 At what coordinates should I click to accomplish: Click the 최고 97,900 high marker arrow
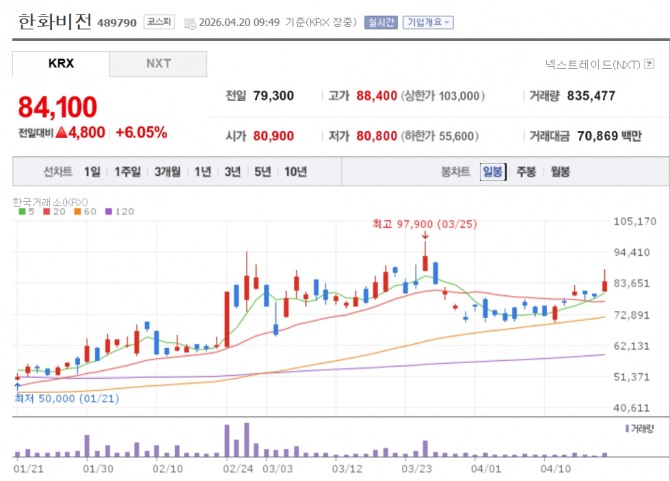[x=425, y=235]
